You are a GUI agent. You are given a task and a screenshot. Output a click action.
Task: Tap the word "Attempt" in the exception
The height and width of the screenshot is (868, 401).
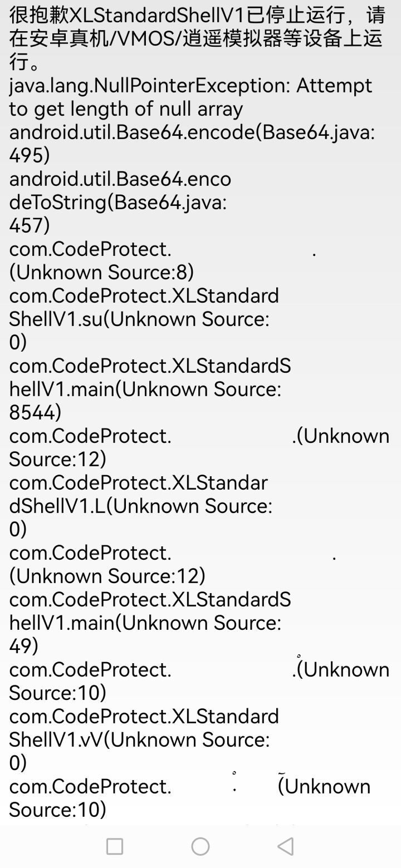click(334, 86)
